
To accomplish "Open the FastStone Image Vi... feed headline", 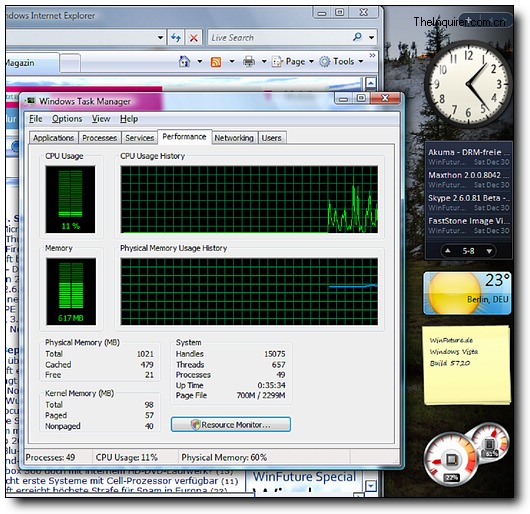I will (x=468, y=221).
